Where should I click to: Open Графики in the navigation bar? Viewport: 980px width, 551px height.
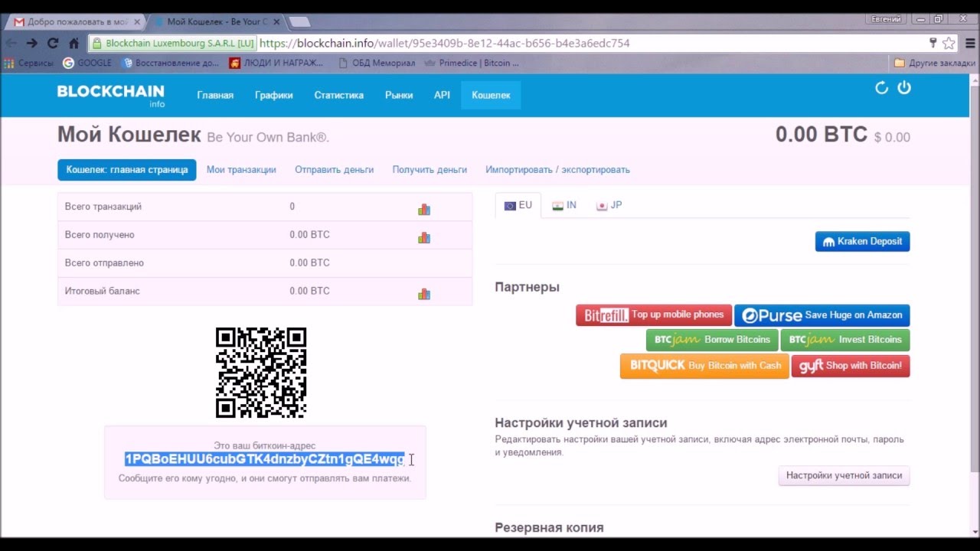[x=274, y=95]
